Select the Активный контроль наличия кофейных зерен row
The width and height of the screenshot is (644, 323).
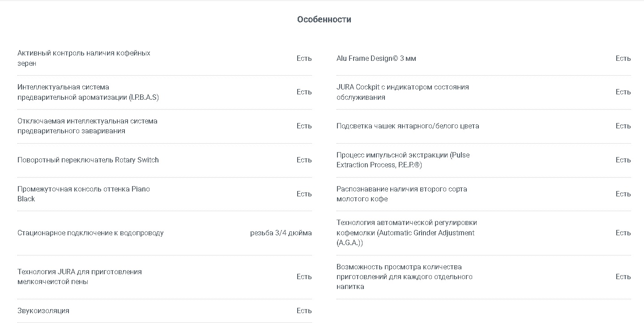pyautogui.click(x=165, y=58)
